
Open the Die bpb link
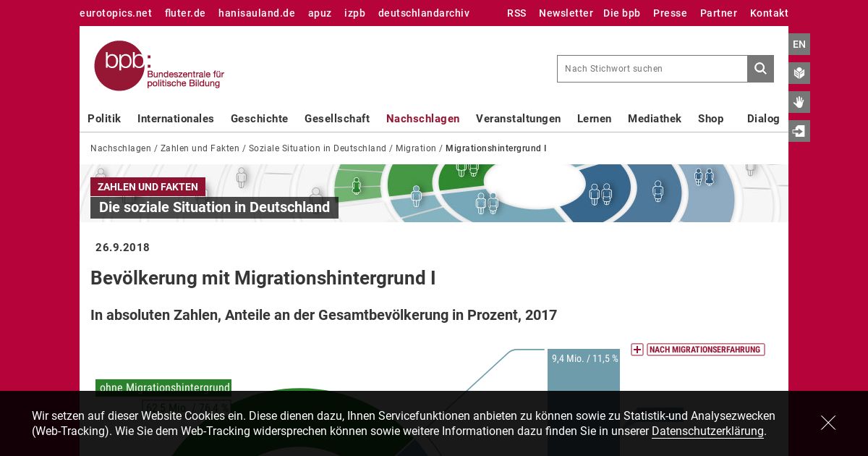621,13
